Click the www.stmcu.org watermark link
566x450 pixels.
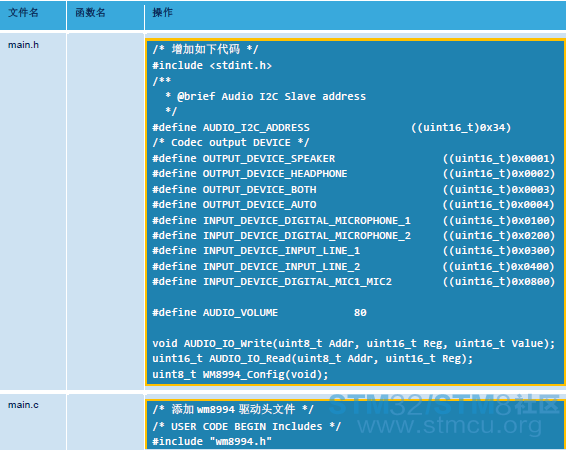point(449,425)
